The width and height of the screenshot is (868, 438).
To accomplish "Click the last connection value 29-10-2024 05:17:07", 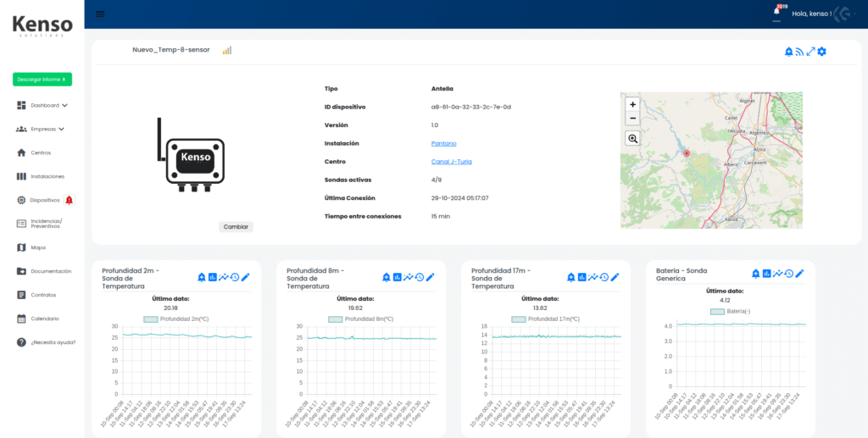I will pos(460,198).
